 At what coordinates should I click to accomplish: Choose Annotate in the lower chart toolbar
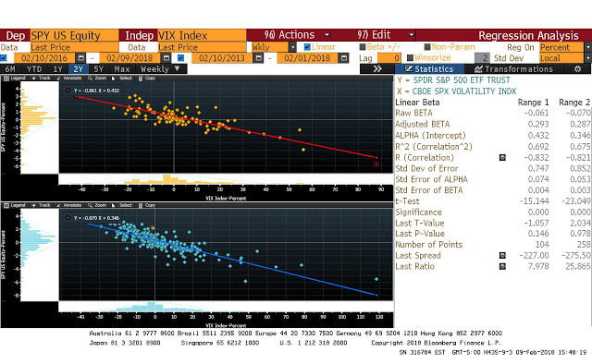[x=69, y=205]
